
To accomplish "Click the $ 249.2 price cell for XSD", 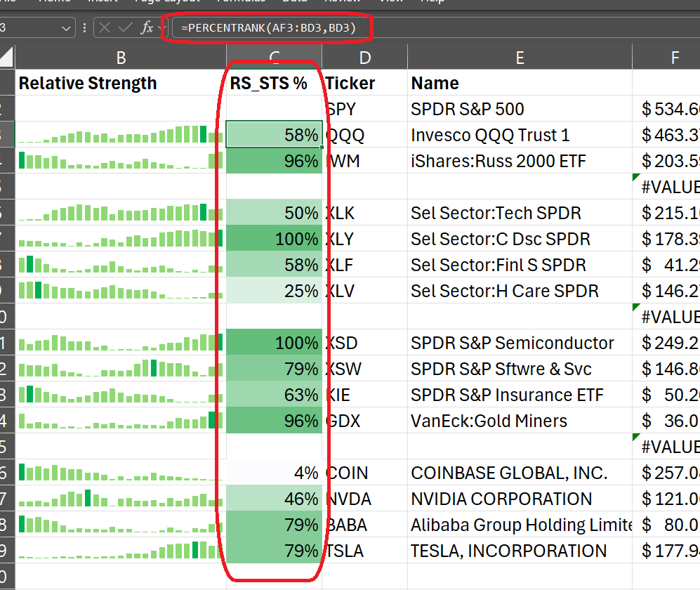I will (666, 343).
